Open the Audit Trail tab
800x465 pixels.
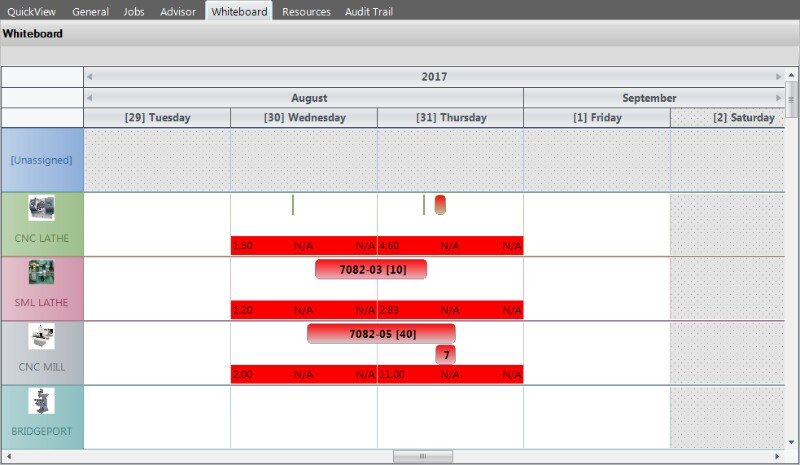(369, 12)
